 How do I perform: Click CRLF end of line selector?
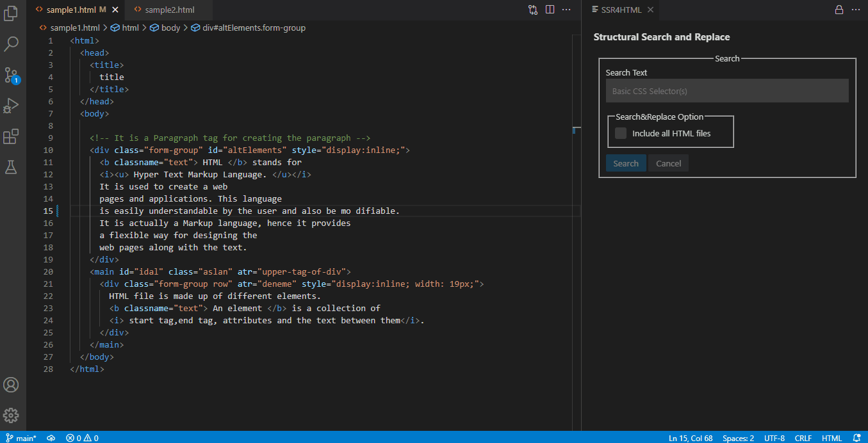pyautogui.click(x=803, y=438)
